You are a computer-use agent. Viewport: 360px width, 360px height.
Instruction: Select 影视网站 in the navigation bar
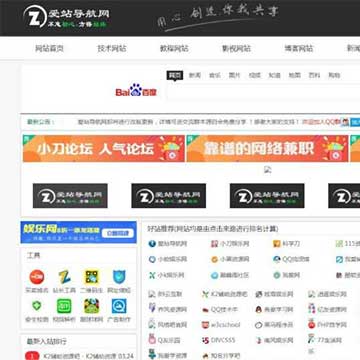[236, 48]
